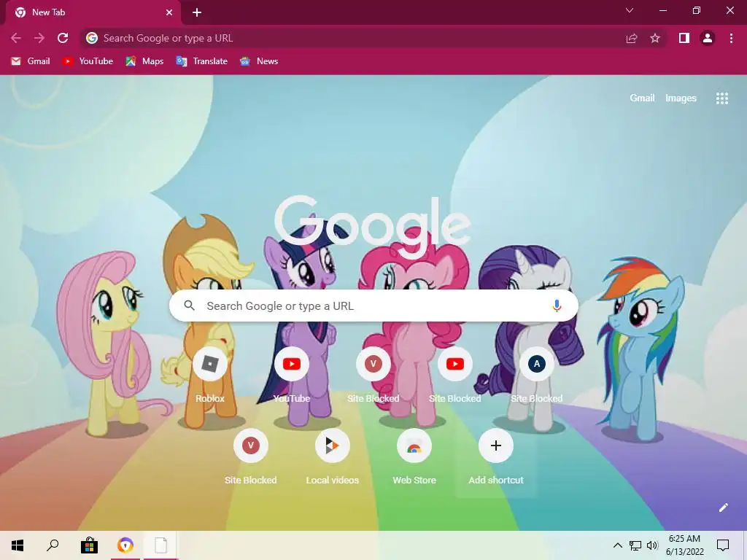Open the YouTube shortcut tile
The height and width of the screenshot is (560, 747).
click(x=292, y=376)
